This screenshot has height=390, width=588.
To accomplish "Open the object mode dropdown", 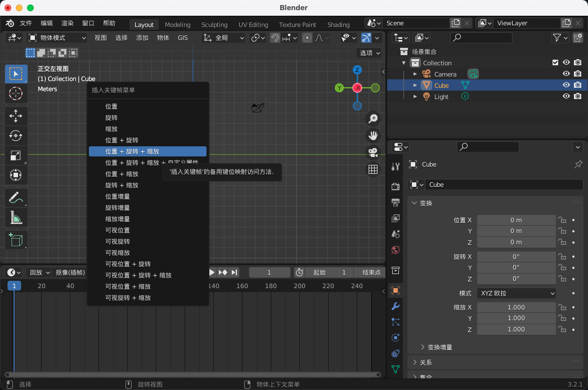I will [58, 38].
